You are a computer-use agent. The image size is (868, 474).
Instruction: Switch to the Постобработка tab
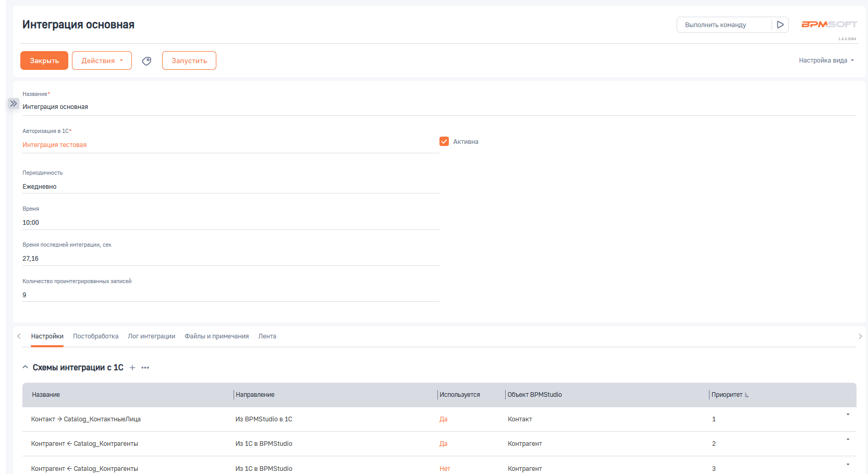tap(95, 336)
